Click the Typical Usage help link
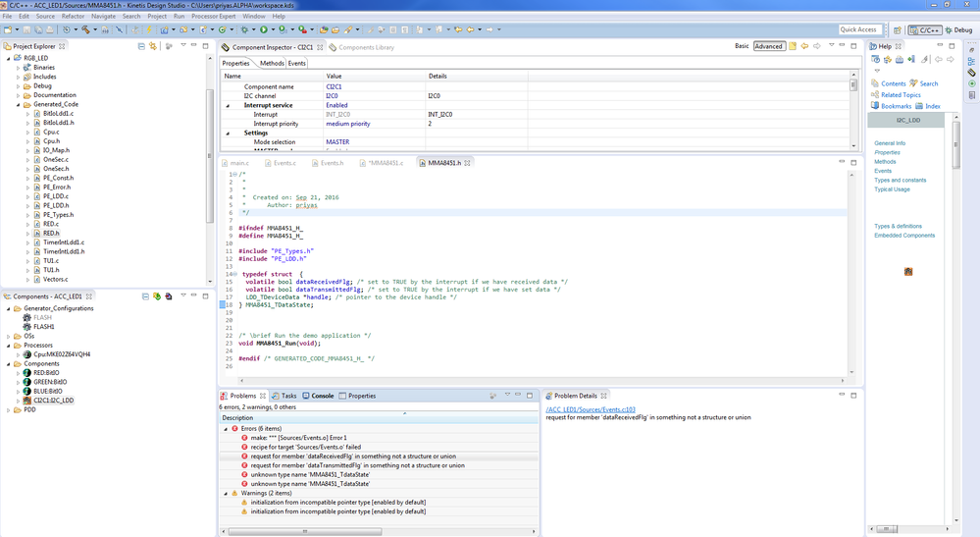The width and height of the screenshot is (980, 537). [892, 189]
